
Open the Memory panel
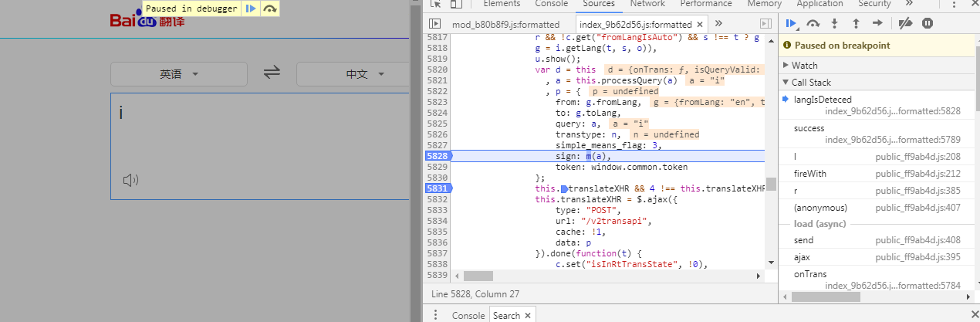tap(764, 4)
